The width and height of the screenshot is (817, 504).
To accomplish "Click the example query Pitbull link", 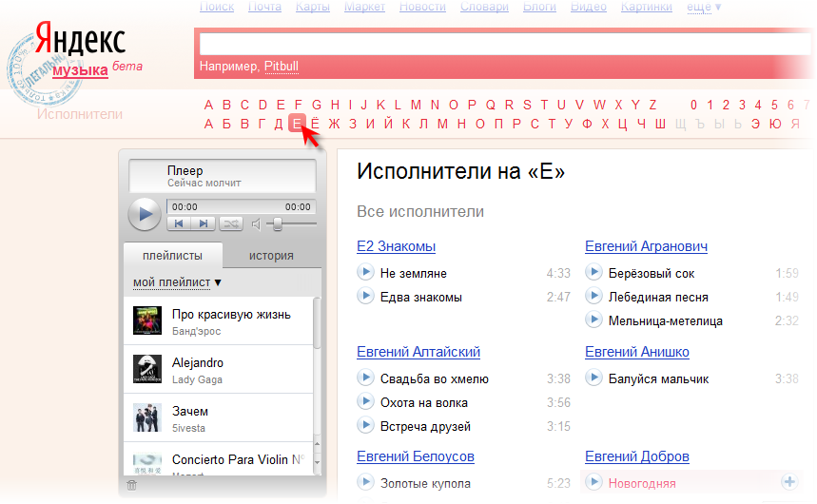I will pyautogui.click(x=282, y=67).
